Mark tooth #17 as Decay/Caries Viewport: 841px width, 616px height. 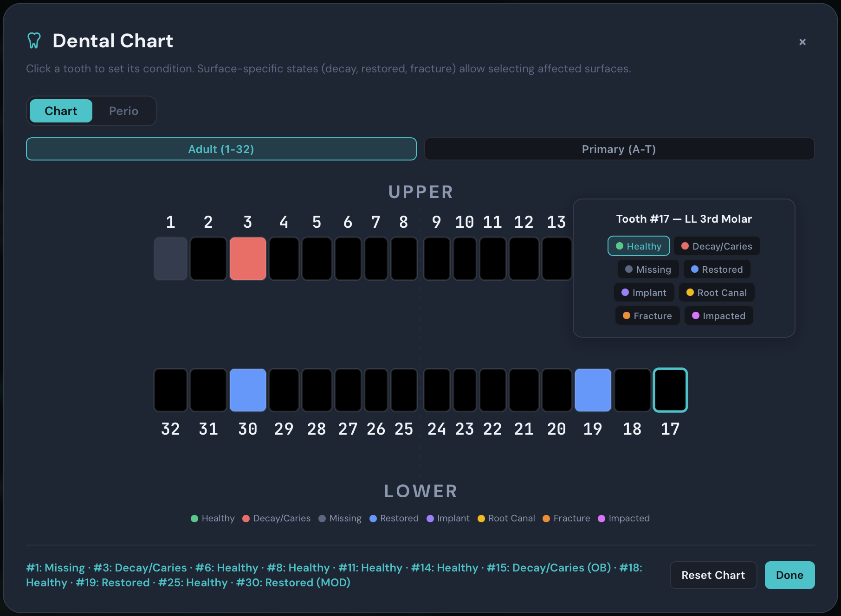[x=717, y=246]
